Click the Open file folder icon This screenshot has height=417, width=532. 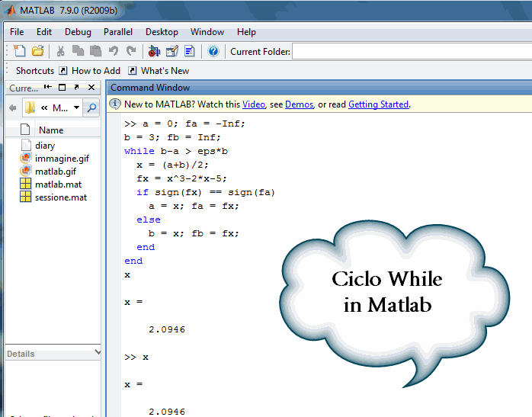37,51
